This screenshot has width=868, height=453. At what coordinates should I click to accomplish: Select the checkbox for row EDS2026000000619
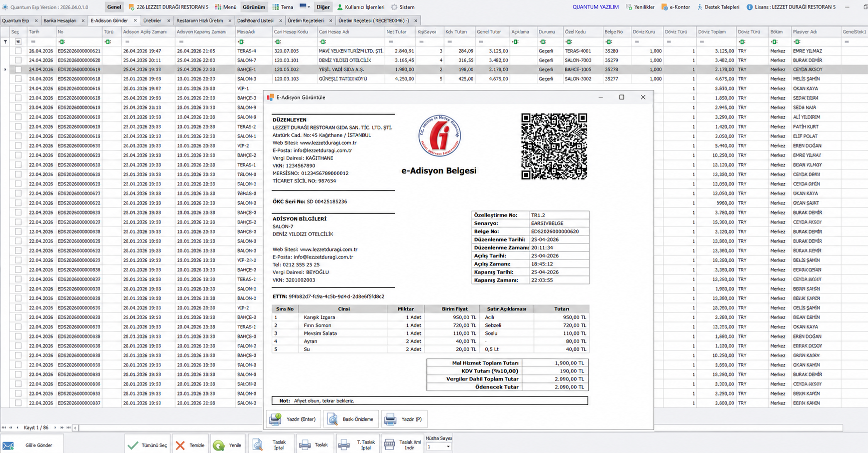tap(18, 69)
